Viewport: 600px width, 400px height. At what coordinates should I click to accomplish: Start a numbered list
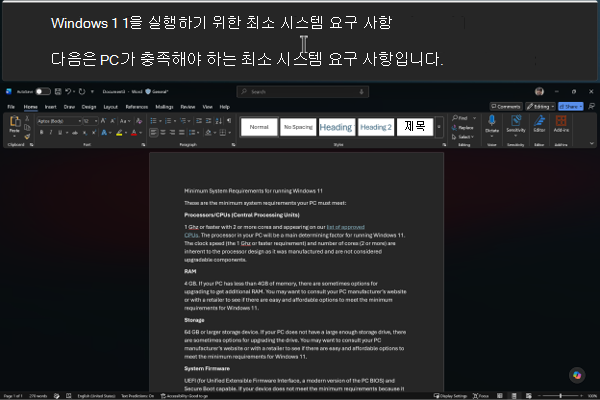[x=168, y=121]
